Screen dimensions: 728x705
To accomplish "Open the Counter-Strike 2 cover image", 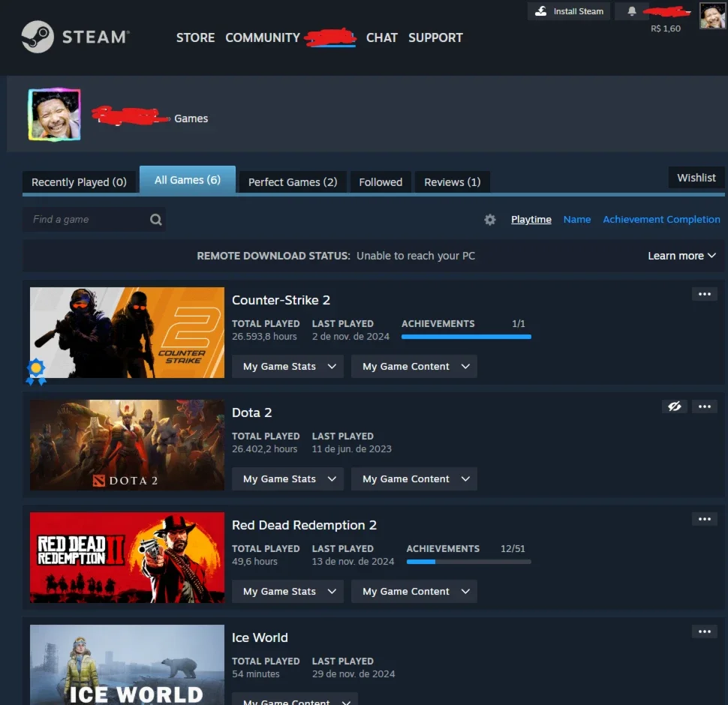I will pyautogui.click(x=128, y=332).
